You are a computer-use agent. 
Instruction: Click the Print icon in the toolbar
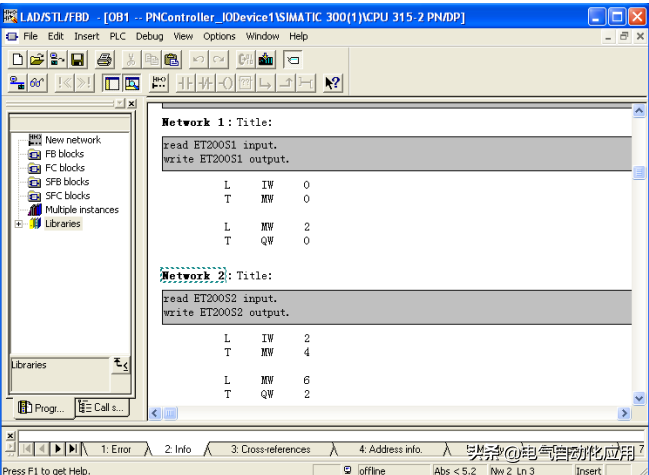pyautogui.click(x=105, y=60)
